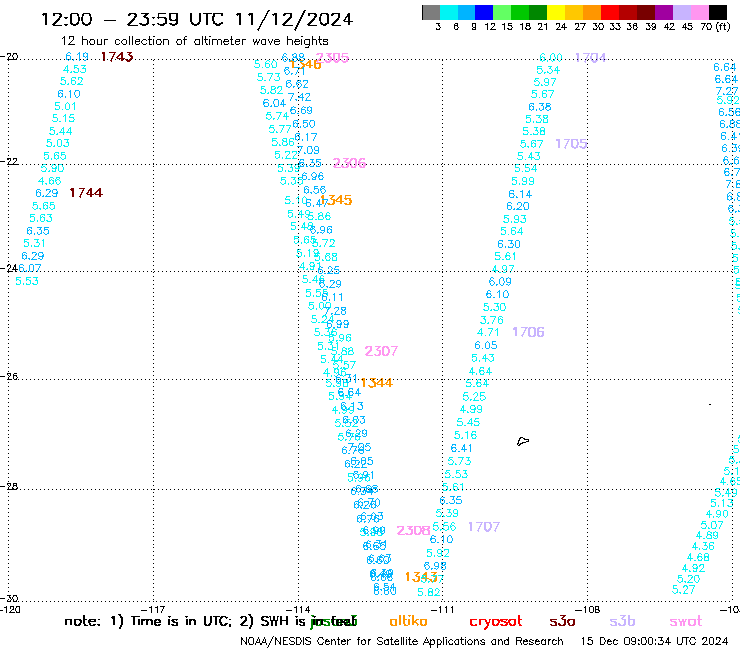Click the red 33 ft legend swatch
The width and height of the screenshot is (740, 650).
[610, 12]
